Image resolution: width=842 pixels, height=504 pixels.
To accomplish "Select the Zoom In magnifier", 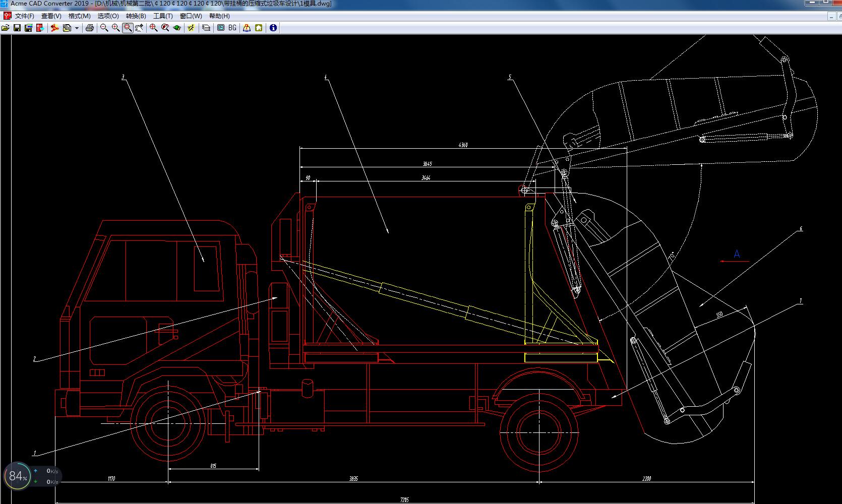I will coord(115,28).
